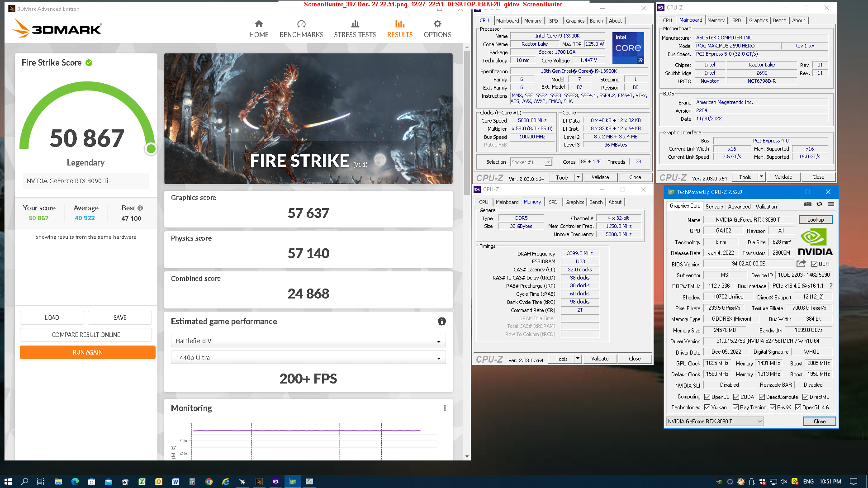Open Excel from the taskbar
Image resolution: width=868 pixels, height=488 pixels.
point(142,482)
